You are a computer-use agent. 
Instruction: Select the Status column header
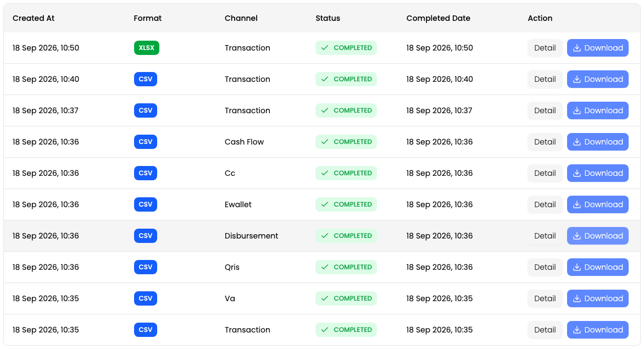click(x=327, y=18)
